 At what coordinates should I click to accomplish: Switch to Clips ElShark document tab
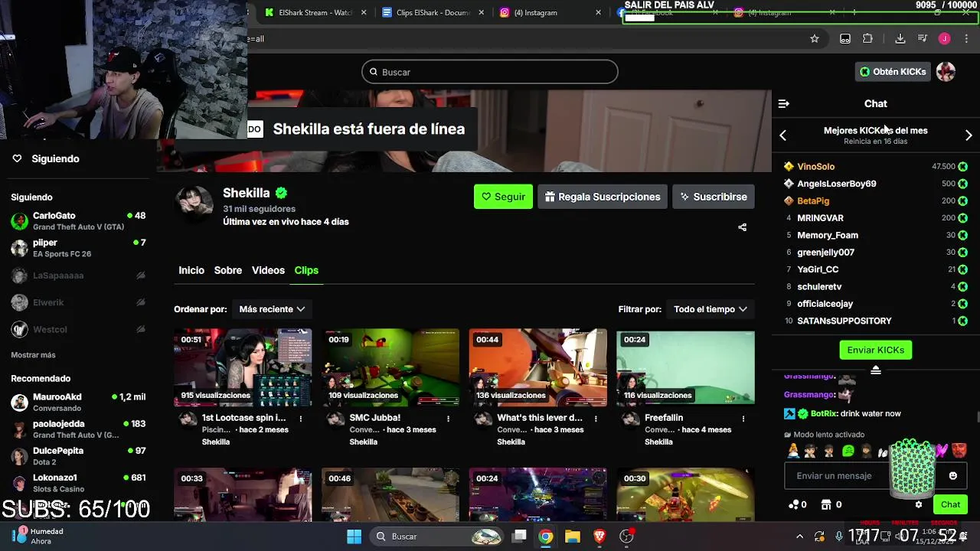[433, 12]
